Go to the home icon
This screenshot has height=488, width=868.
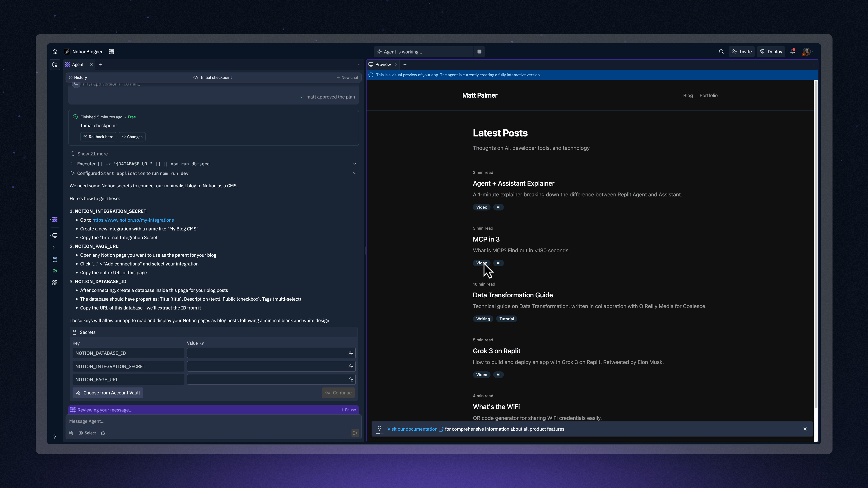[55, 52]
